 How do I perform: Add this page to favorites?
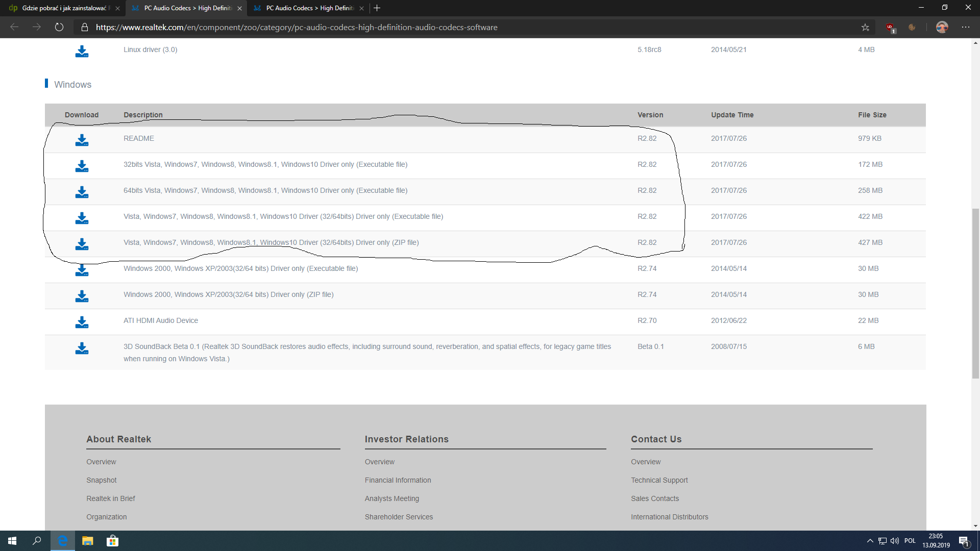tap(865, 27)
